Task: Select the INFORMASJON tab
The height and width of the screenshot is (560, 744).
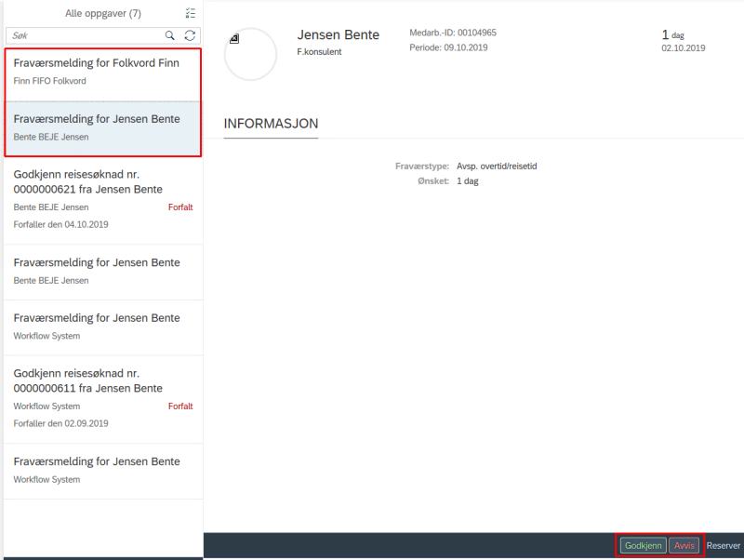Action: coord(271,124)
